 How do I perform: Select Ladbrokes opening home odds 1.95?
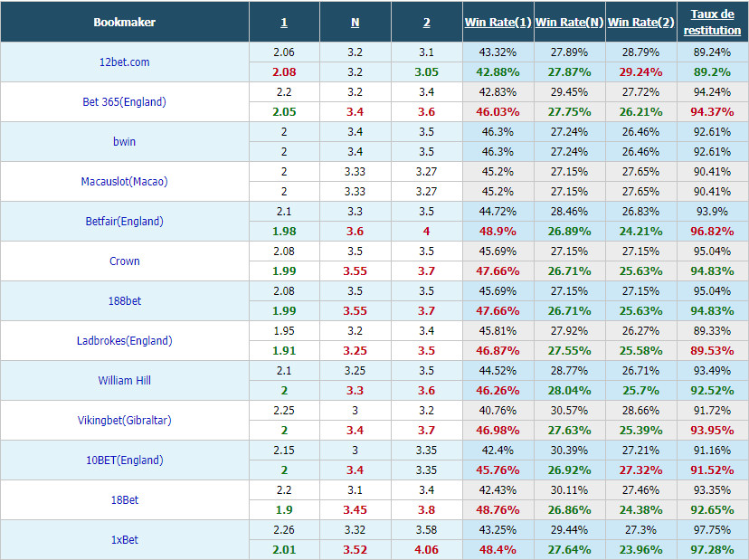click(x=284, y=330)
